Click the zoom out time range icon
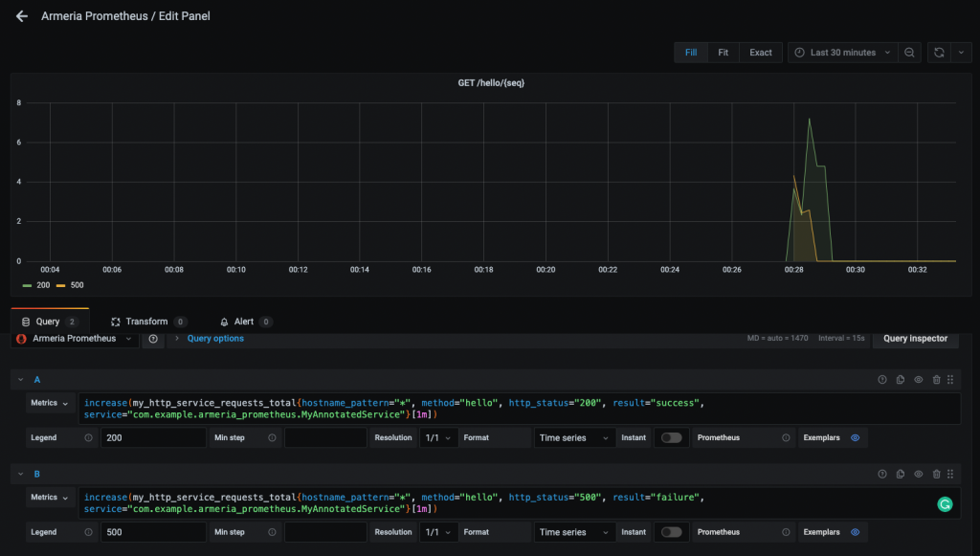Screen dimensions: 980x556 [910, 53]
